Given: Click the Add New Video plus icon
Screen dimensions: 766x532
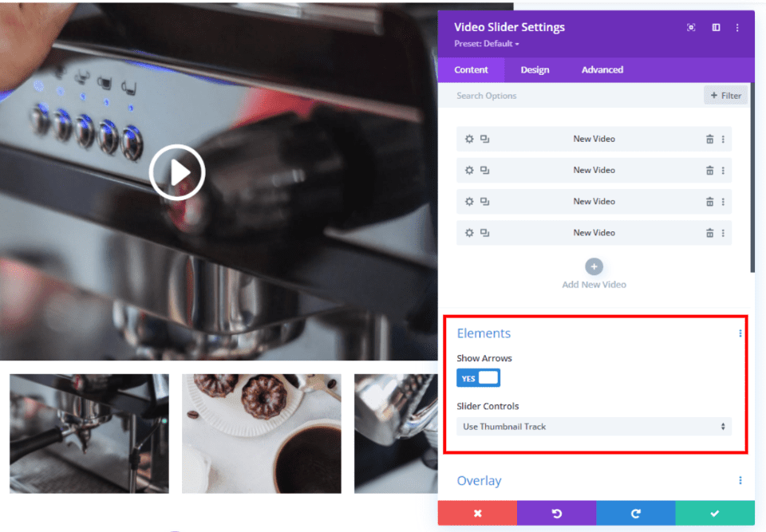Looking at the screenshot, I should click(594, 266).
